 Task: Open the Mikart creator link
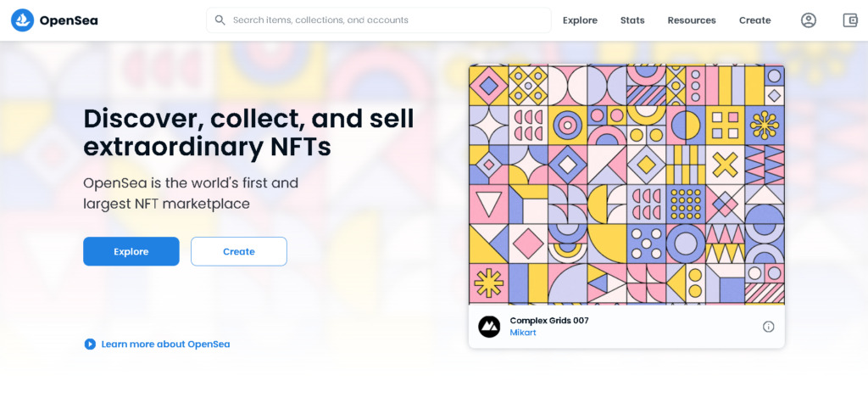(522, 333)
